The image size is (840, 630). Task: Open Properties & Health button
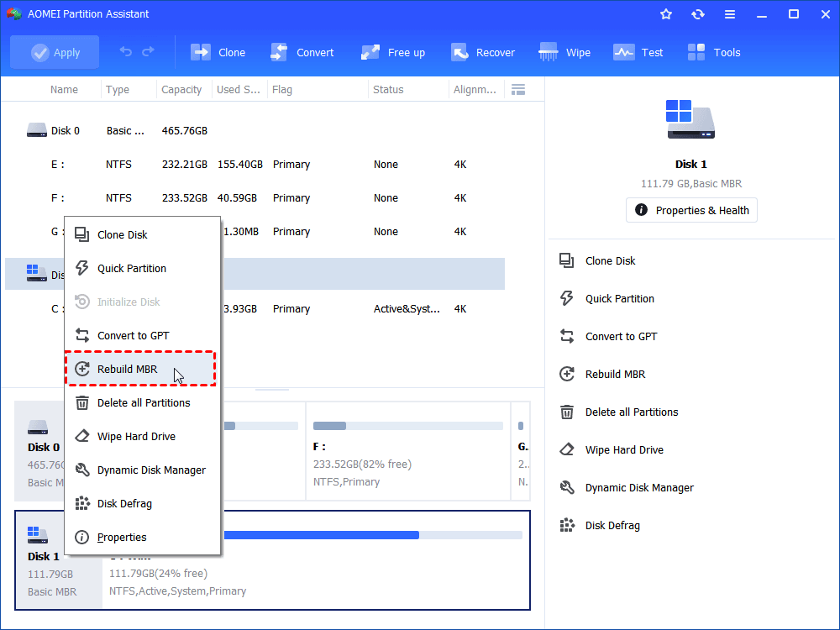tap(691, 210)
